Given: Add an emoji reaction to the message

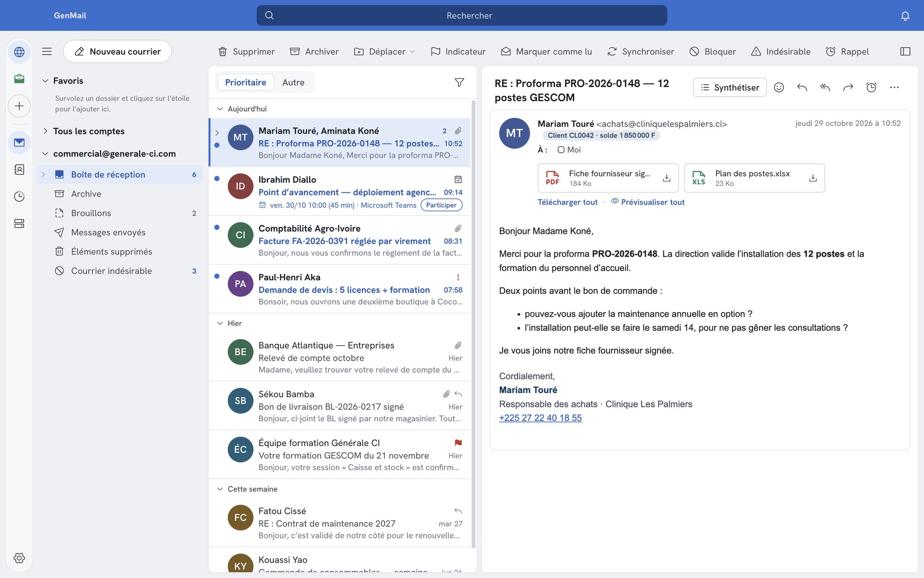Looking at the screenshot, I should pyautogui.click(x=779, y=87).
